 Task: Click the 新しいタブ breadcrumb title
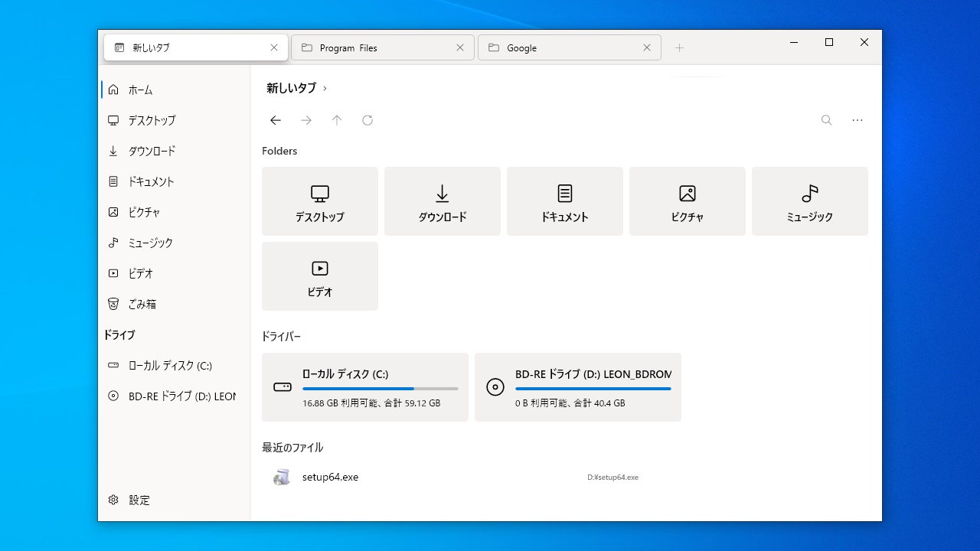(291, 88)
